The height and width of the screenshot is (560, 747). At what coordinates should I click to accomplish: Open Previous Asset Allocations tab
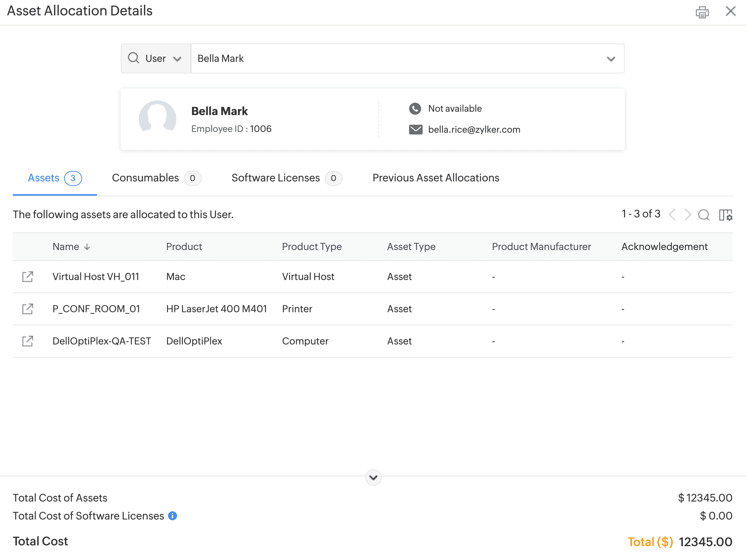tap(436, 178)
